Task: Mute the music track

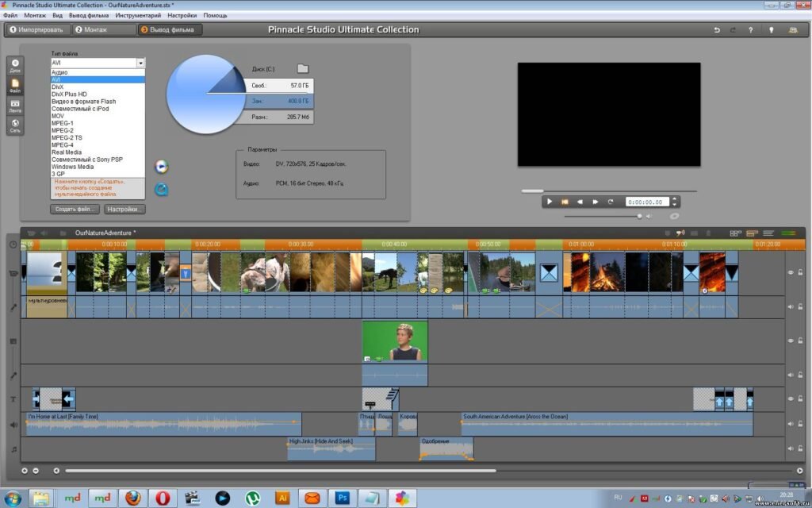Action: (x=791, y=448)
